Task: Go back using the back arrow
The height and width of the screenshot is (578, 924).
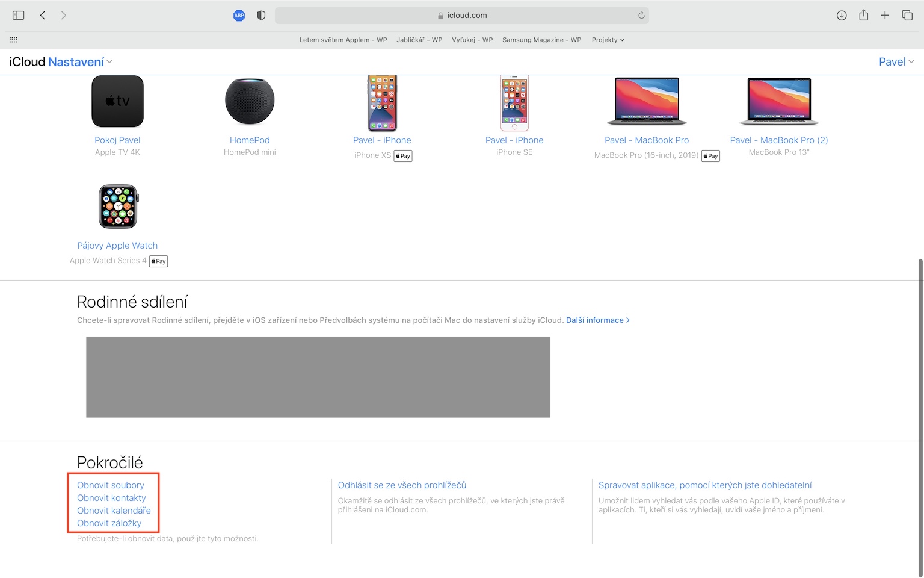Action: 43,16
